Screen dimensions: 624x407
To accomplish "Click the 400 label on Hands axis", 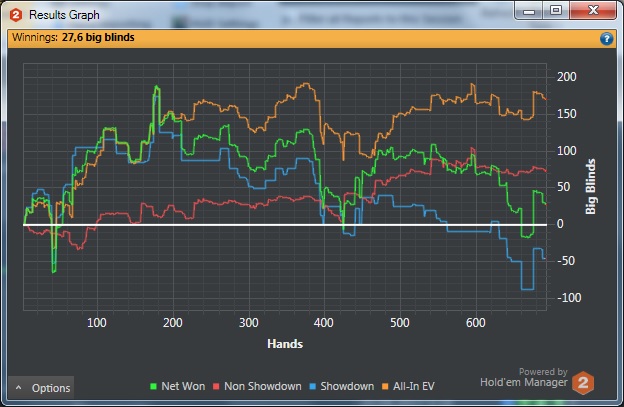I will pos(324,323).
